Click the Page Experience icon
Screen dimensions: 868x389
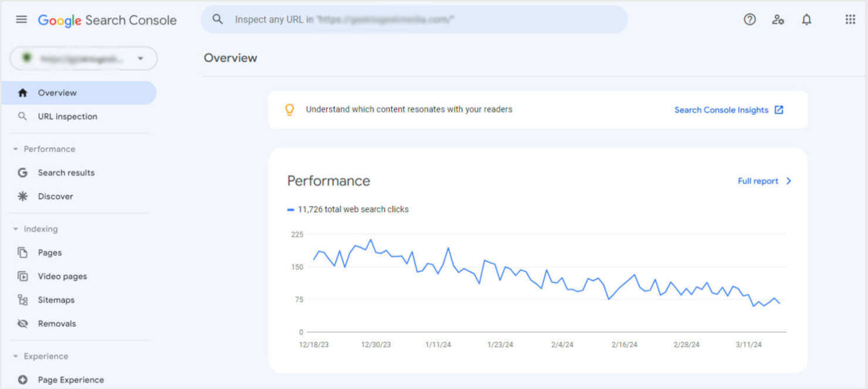point(22,380)
